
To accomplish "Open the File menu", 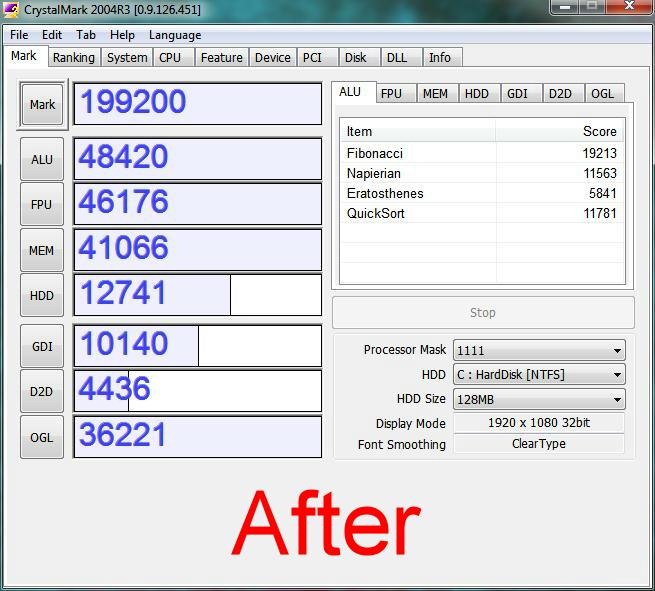I will pos(19,35).
